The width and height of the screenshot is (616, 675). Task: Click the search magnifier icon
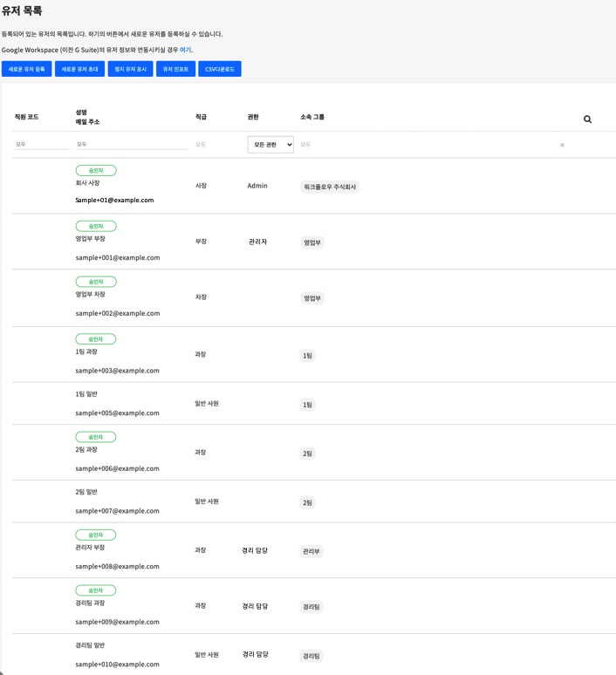(587, 119)
